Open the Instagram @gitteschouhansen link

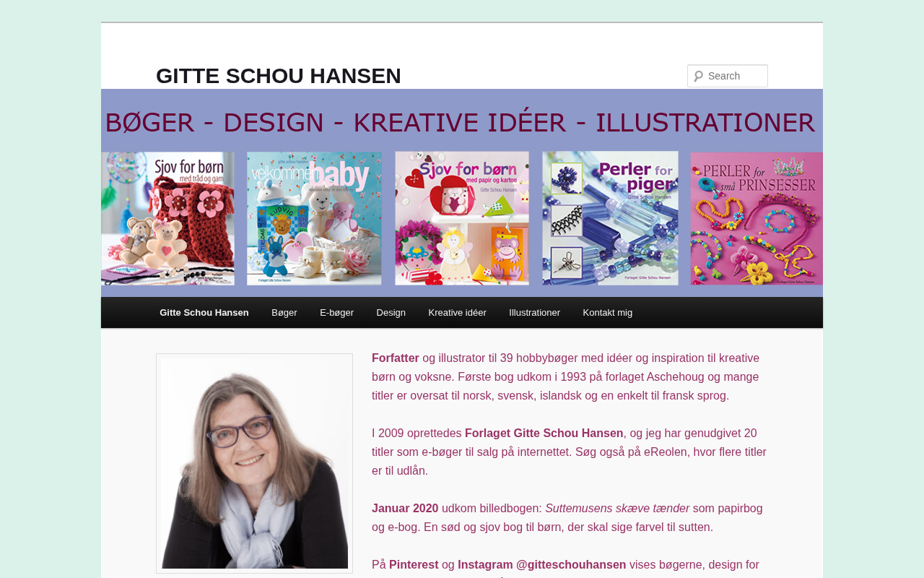(542, 565)
